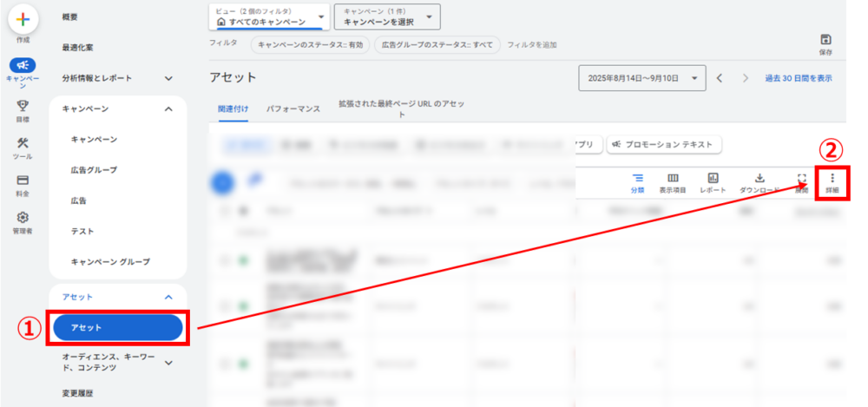Select 広告グループ in the sidebar menu
The image size is (868, 407).
point(94,170)
